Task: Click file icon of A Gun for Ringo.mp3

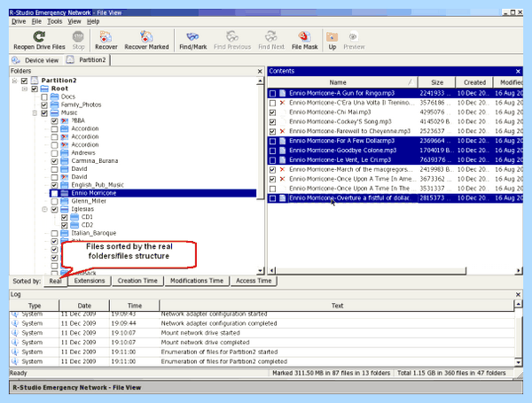Action: [283, 93]
